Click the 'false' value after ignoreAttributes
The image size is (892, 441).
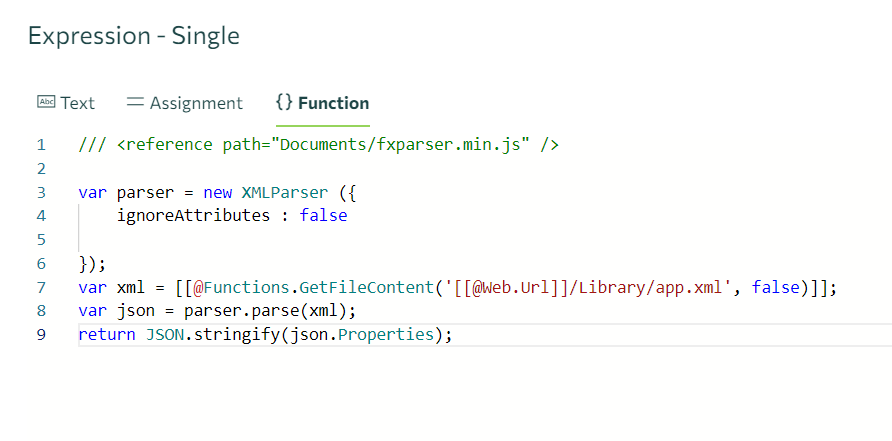point(323,216)
